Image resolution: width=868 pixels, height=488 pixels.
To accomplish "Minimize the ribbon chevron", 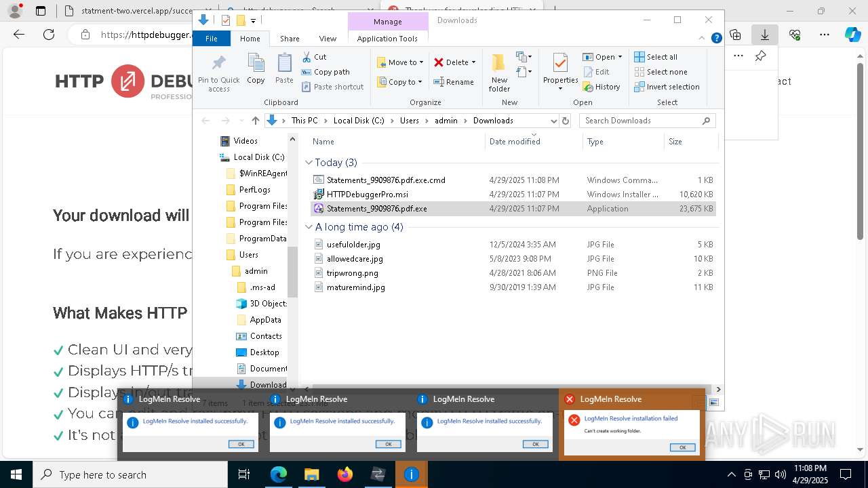I will 703,39.
